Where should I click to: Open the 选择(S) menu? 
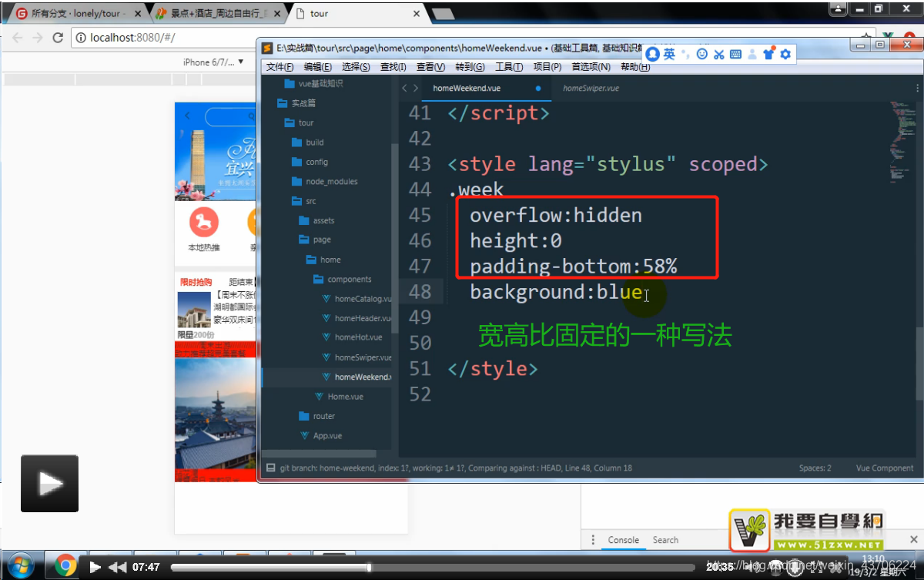click(x=356, y=67)
